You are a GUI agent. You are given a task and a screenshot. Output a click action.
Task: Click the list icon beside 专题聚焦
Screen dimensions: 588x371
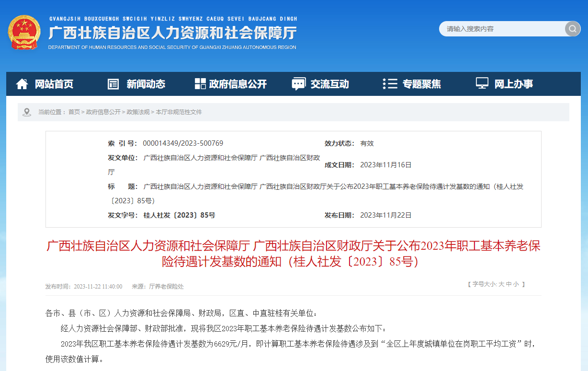[390, 84]
